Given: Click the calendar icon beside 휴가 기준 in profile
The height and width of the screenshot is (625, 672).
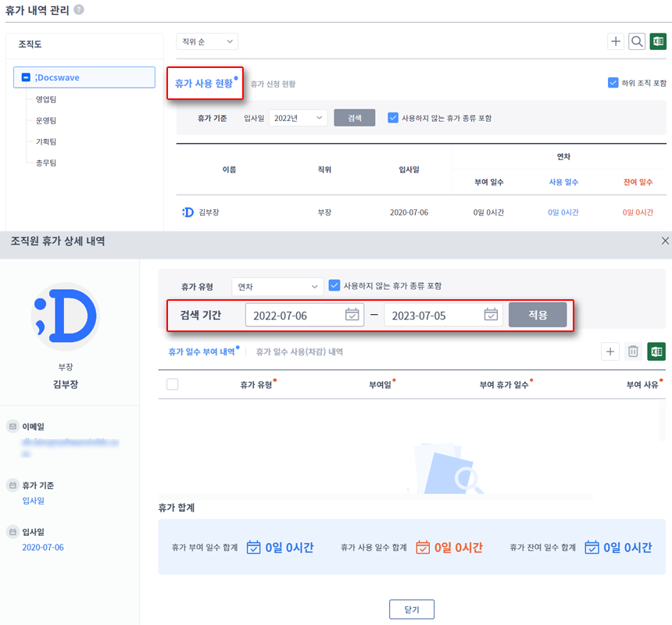Looking at the screenshot, I should click(x=13, y=485).
